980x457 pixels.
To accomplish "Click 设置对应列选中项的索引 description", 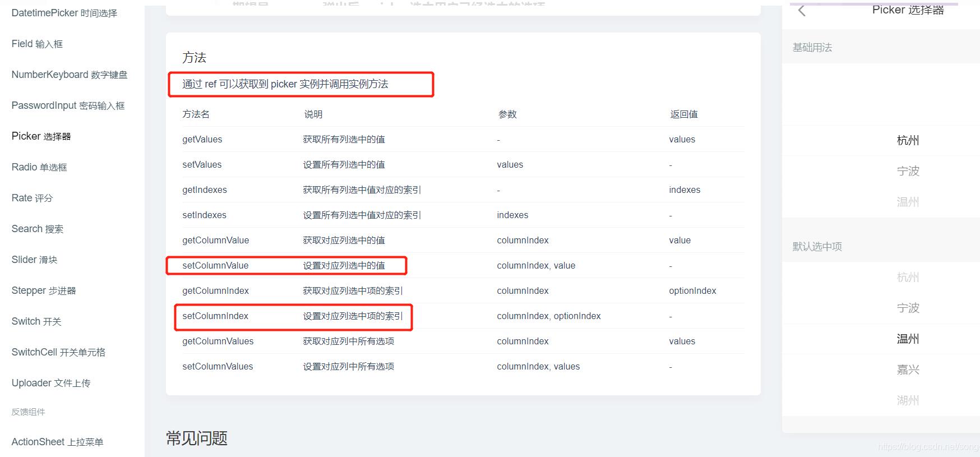I will (353, 316).
